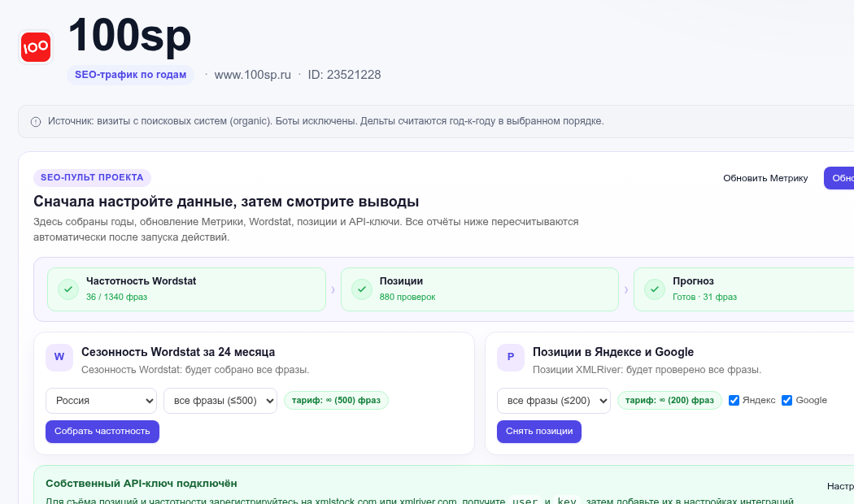Select the Частотность Wordstat step card
The height and width of the screenshot is (504, 854).
pyautogui.click(x=187, y=289)
